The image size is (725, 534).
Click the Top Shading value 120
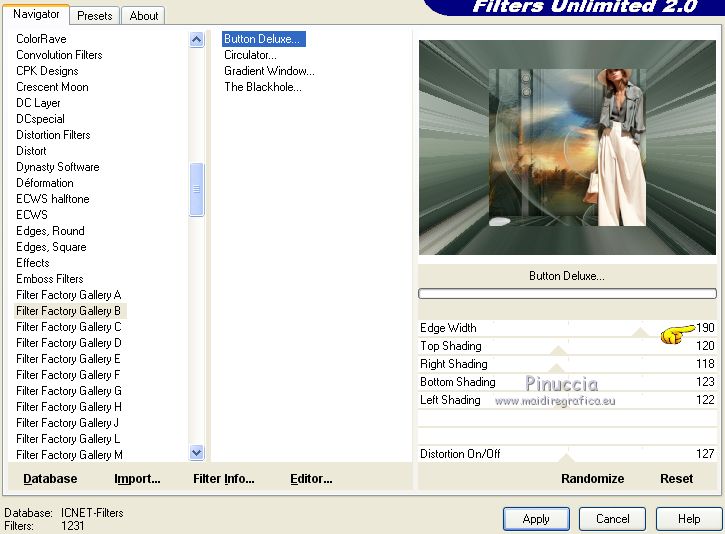click(x=705, y=346)
